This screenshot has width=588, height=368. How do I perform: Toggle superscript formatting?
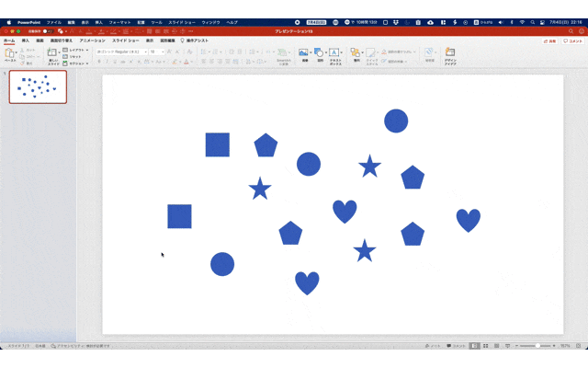(x=130, y=62)
